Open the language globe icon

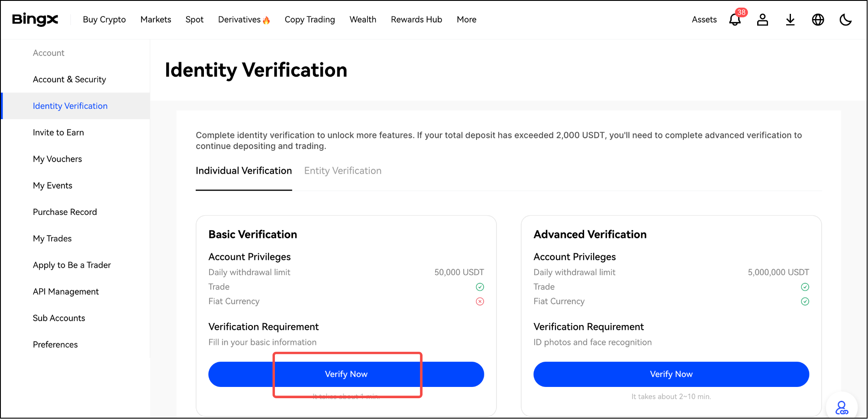click(x=818, y=19)
